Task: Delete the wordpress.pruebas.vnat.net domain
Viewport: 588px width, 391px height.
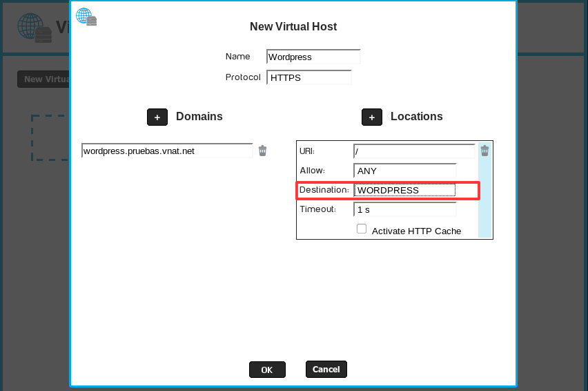Action: pyautogui.click(x=262, y=151)
